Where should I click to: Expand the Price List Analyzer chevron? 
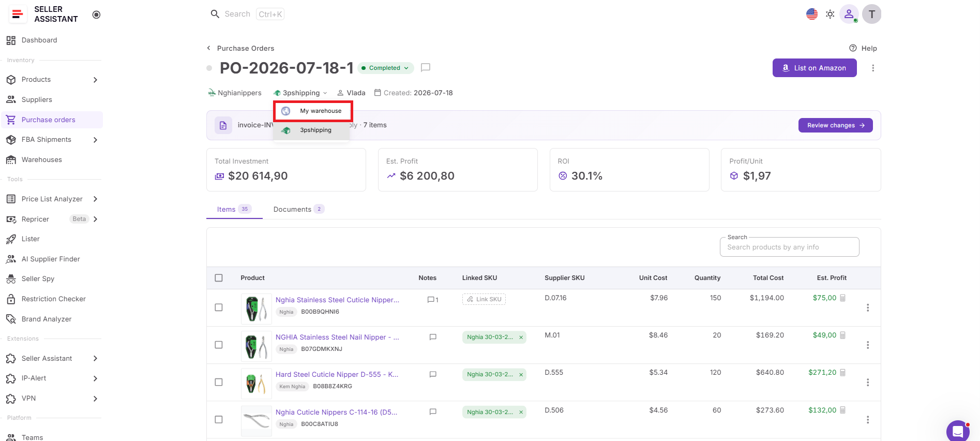pyautogui.click(x=95, y=199)
